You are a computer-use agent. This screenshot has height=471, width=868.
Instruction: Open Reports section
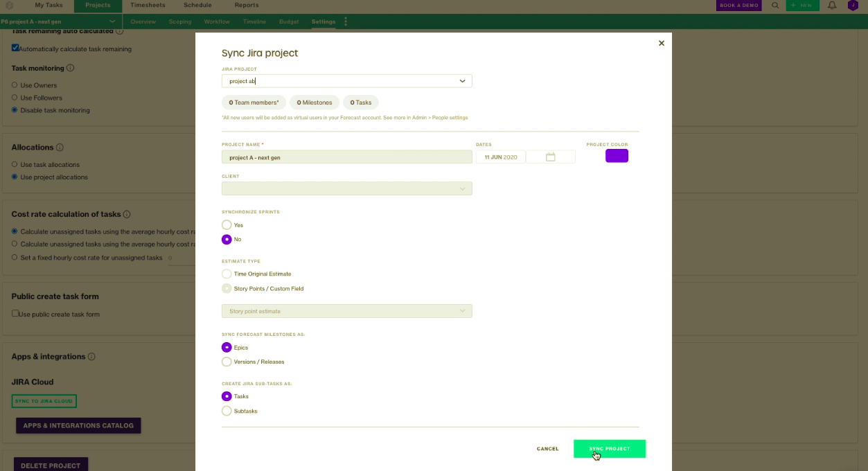pos(247,5)
